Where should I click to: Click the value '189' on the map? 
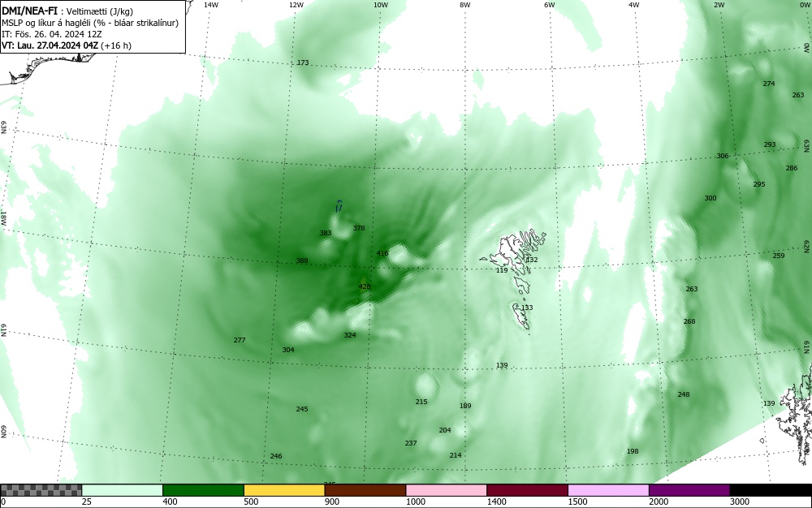pyautogui.click(x=465, y=406)
